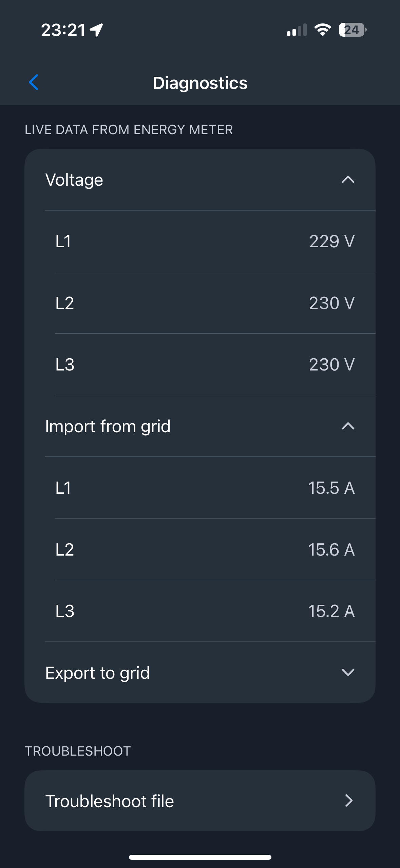Tap the Wi-Fi status icon

pos(323,30)
